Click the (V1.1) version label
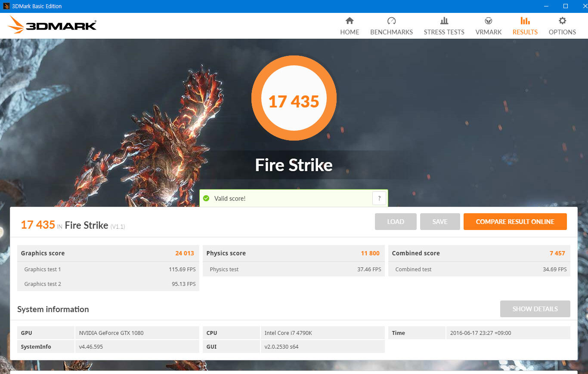Image resolution: width=588 pixels, height=374 pixels. tap(118, 227)
